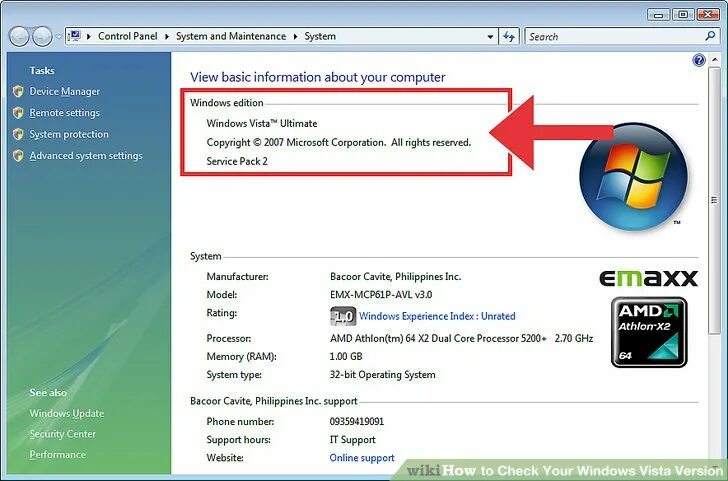Image resolution: width=728 pixels, height=481 pixels.
Task: Open the Windows Experience Index : Unrated link
Action: click(437, 316)
